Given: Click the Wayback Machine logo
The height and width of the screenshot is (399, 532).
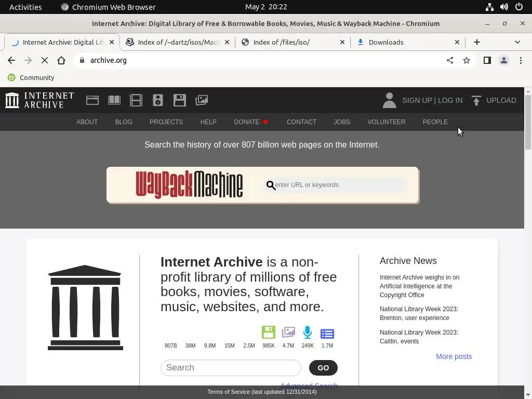Looking at the screenshot, I should click(x=189, y=185).
